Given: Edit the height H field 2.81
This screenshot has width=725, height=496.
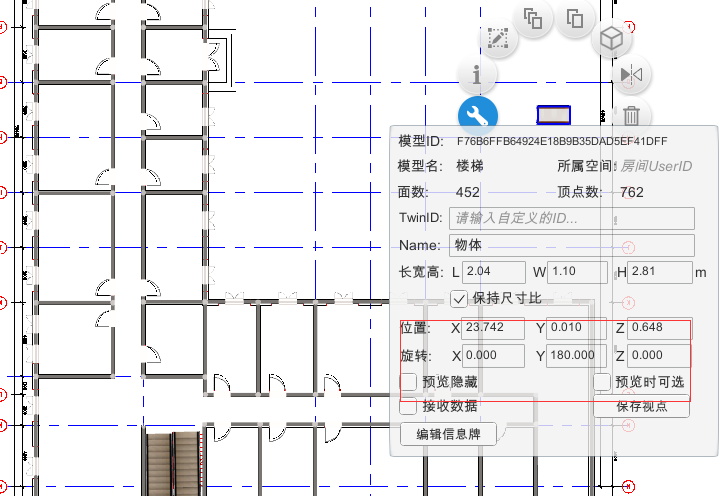Looking at the screenshot, I should (x=660, y=272).
